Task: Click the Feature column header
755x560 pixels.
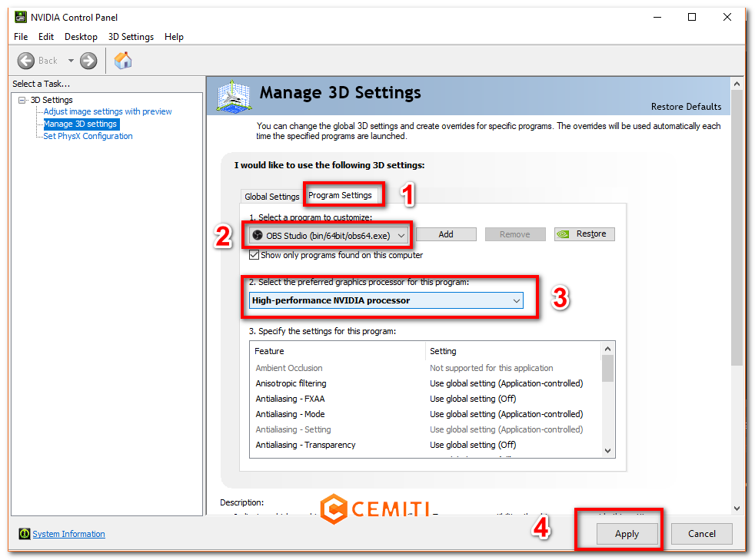Action: [338, 351]
